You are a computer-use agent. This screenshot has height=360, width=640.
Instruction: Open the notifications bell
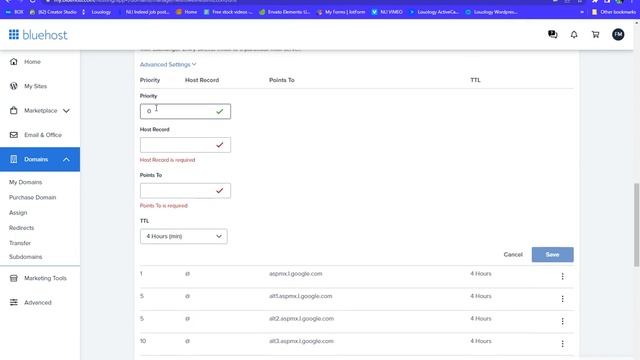[574, 34]
